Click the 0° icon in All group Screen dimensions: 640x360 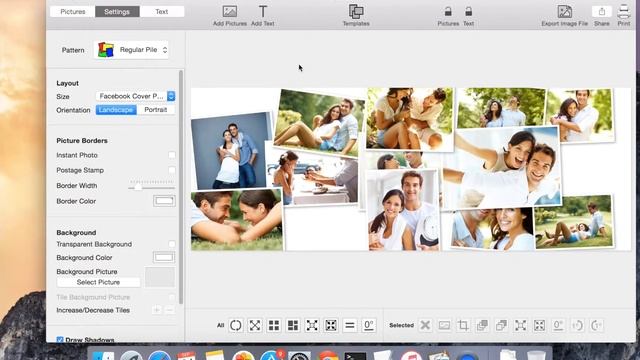(x=369, y=325)
